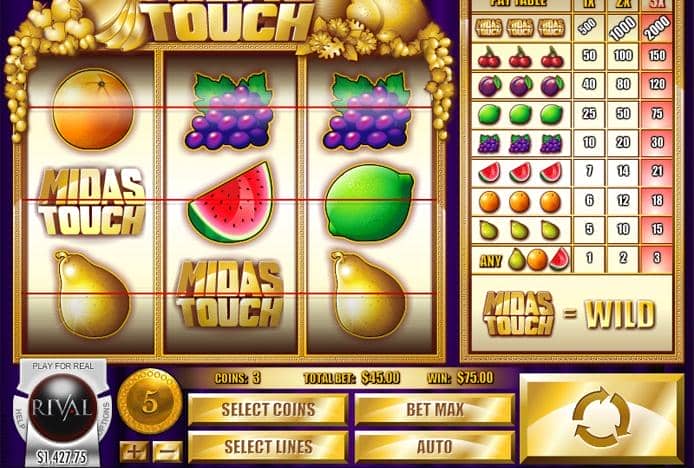Click the Select Lines button
The image size is (694, 468).
coord(268,447)
